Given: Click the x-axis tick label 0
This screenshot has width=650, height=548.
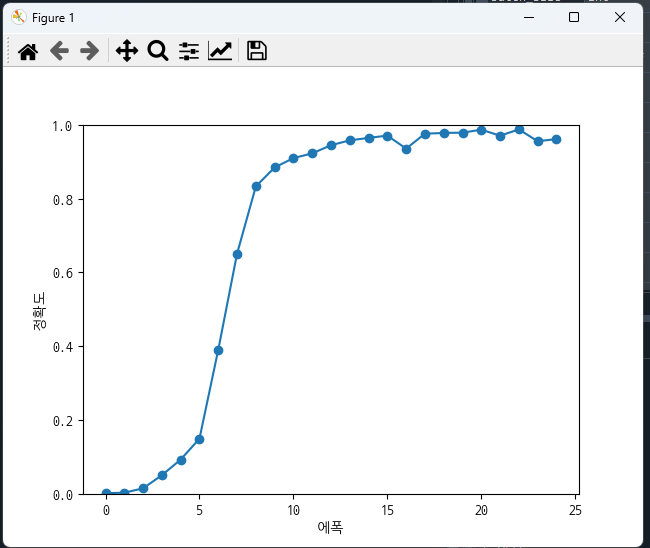Looking at the screenshot, I should pyautogui.click(x=106, y=510).
